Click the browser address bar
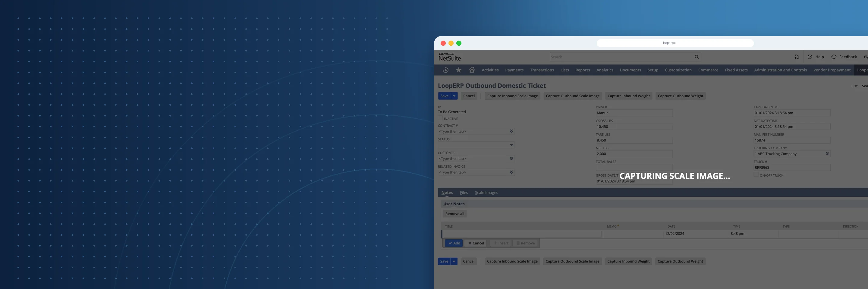Viewport: 868px width, 289px height. tap(675, 43)
